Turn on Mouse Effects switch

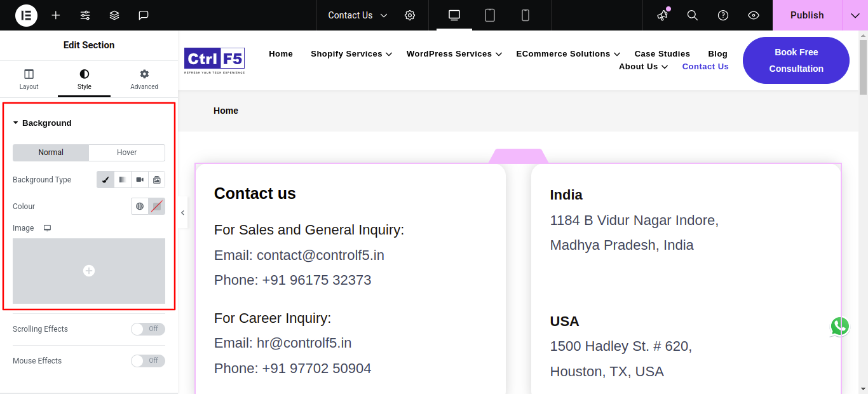(x=147, y=361)
